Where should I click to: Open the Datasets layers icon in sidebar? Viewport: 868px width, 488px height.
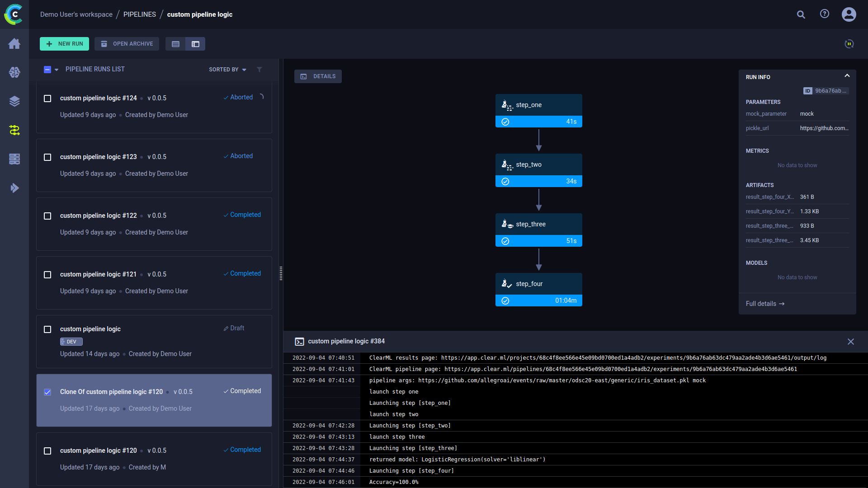(14, 101)
